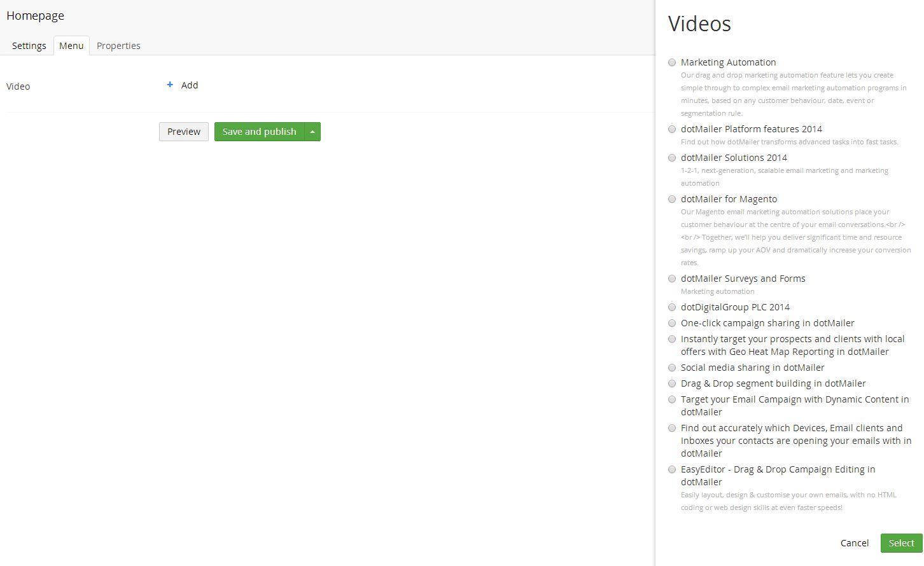924x566 pixels.
Task: Click the Save and publish button
Action: 260,132
